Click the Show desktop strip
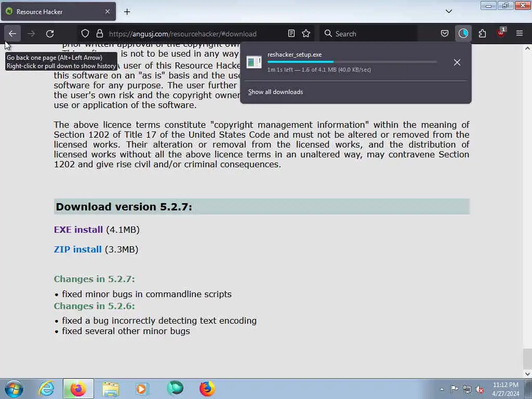532x399 pixels. (528, 389)
